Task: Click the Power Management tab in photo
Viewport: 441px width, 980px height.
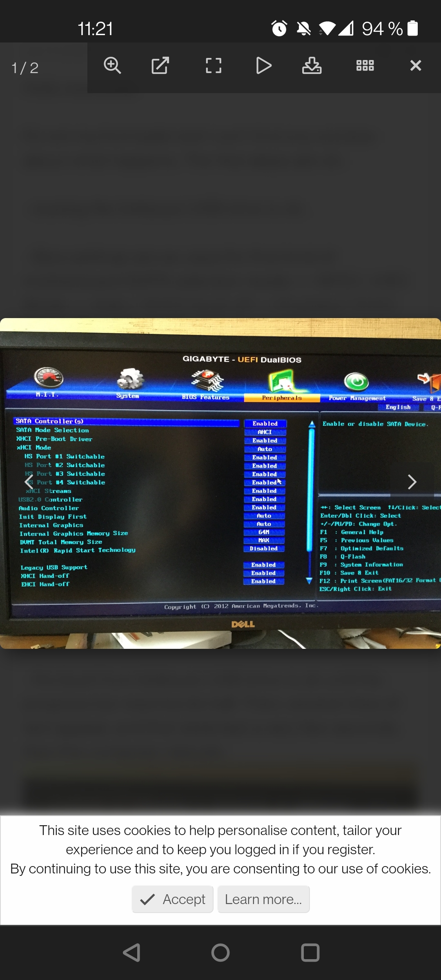Action: pos(357,387)
